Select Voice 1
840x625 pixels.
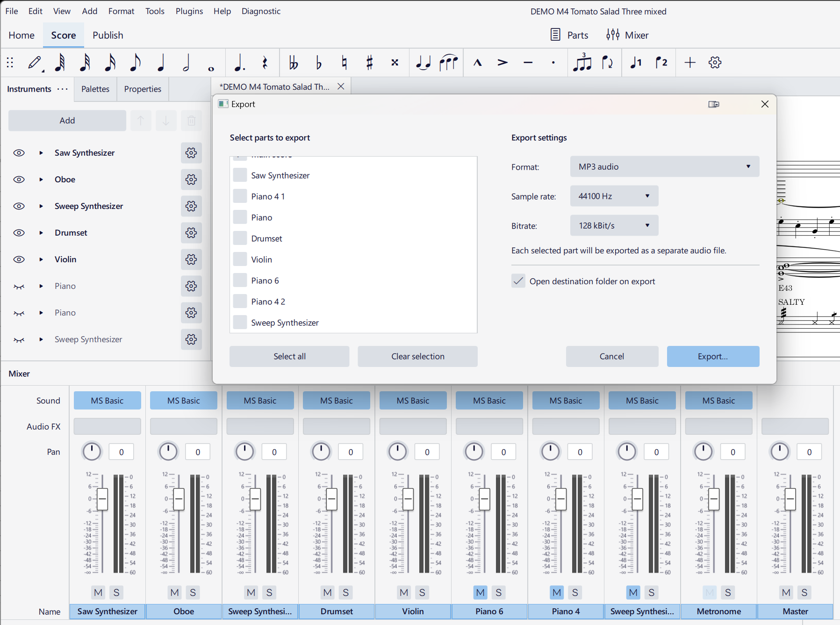[x=636, y=63]
